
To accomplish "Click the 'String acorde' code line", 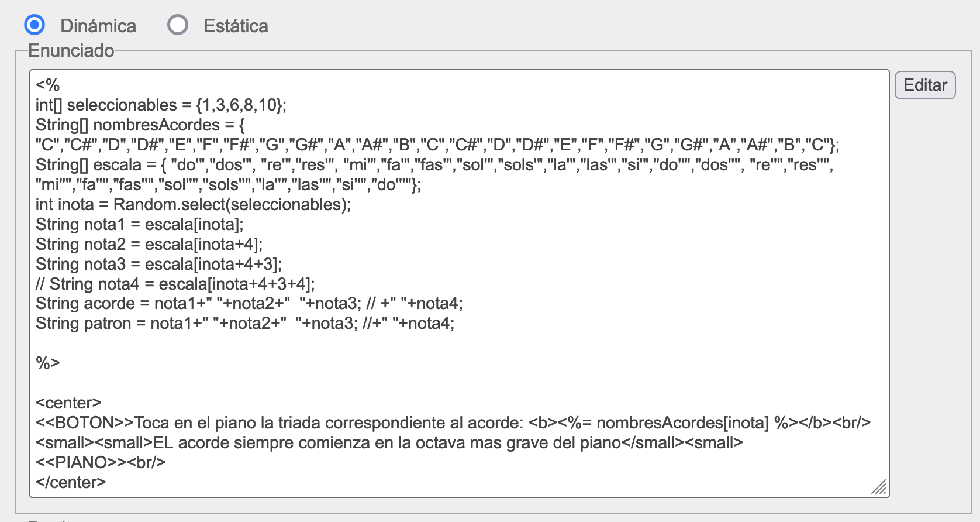I will [x=249, y=304].
